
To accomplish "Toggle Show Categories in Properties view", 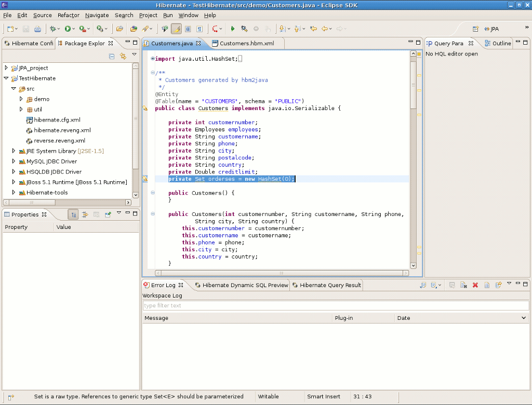I will (x=73, y=214).
